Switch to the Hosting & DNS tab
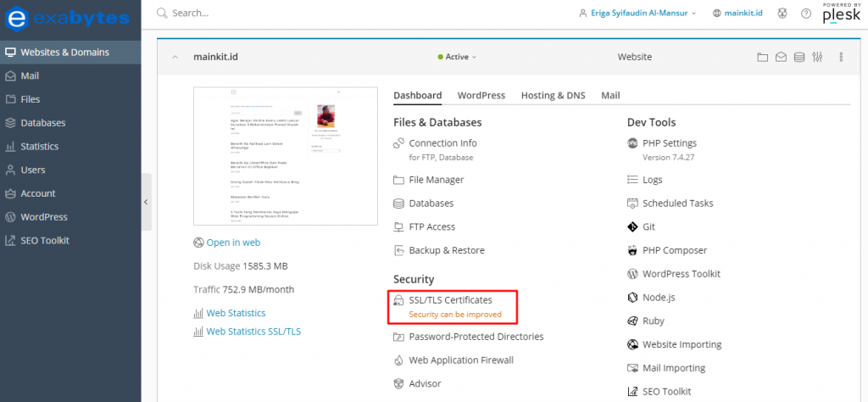The height and width of the screenshot is (402, 868). pyautogui.click(x=553, y=95)
